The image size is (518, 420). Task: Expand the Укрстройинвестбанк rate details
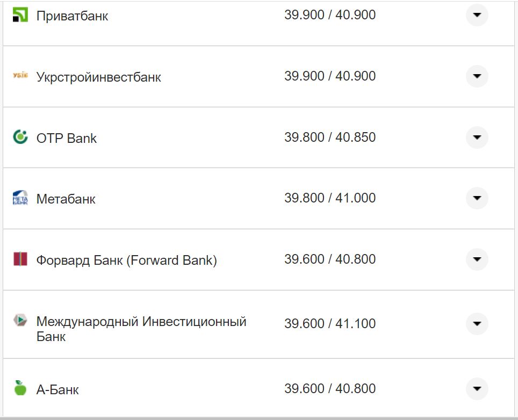pos(477,76)
